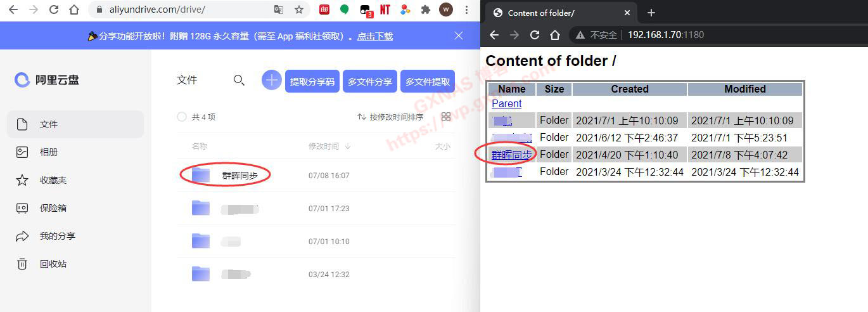
Task: Click the 提取分享码 button
Action: click(x=312, y=81)
